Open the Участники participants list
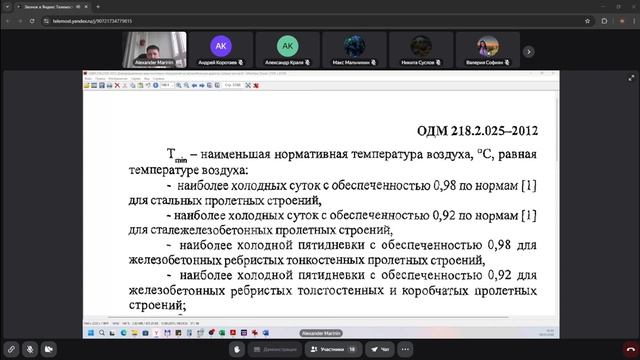The image size is (640, 360). click(333, 349)
